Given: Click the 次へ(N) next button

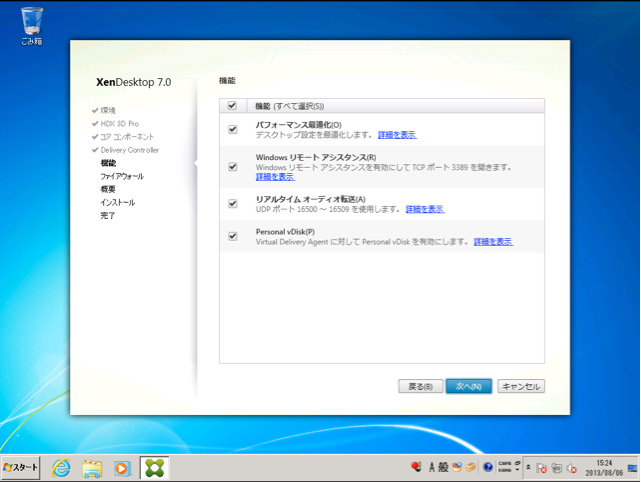Looking at the screenshot, I should pyautogui.click(x=468, y=386).
